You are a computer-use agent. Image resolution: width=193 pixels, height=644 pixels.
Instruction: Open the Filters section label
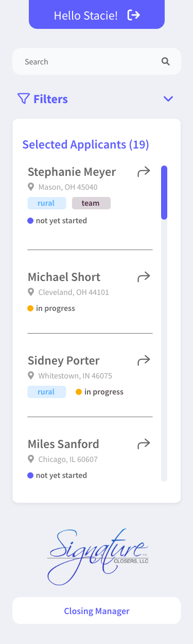pos(50,99)
